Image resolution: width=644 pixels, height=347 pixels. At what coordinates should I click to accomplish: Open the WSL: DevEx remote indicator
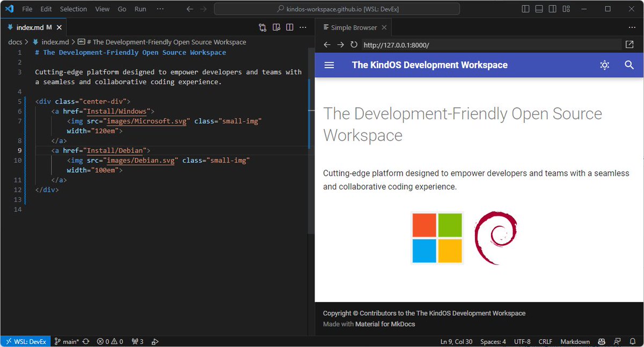click(x=25, y=342)
